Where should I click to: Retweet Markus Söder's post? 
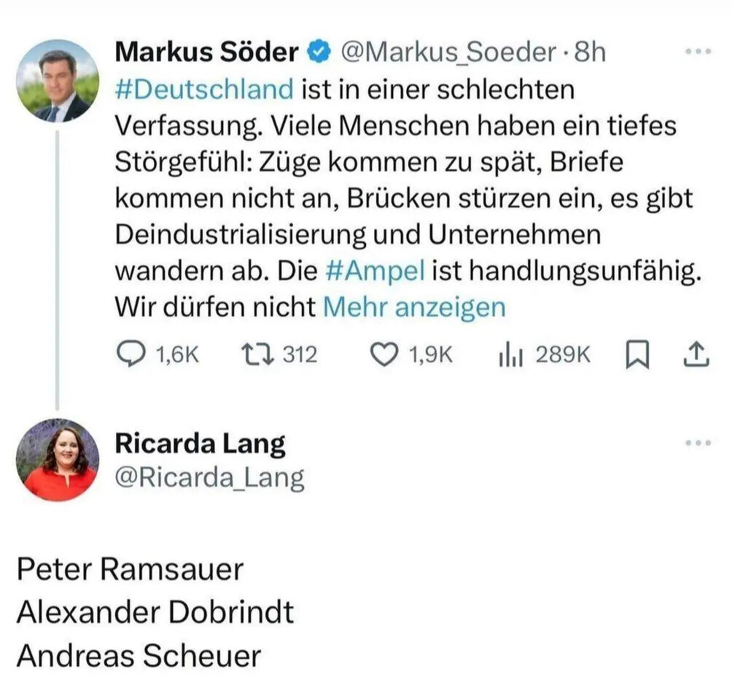pyautogui.click(x=257, y=354)
